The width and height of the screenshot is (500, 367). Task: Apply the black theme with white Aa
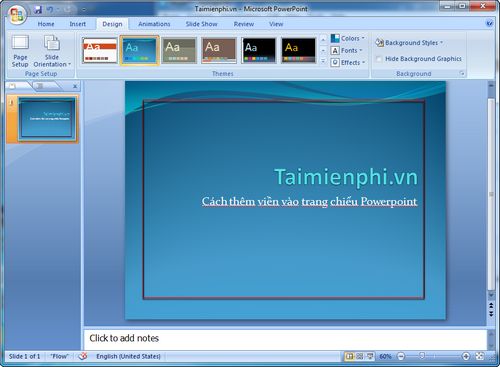pyautogui.click(x=259, y=50)
